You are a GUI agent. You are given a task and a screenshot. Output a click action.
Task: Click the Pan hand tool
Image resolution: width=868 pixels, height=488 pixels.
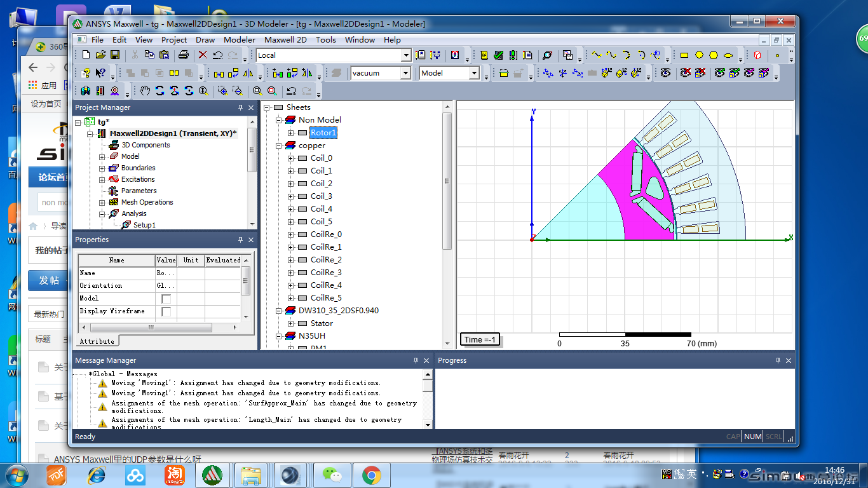(x=145, y=91)
